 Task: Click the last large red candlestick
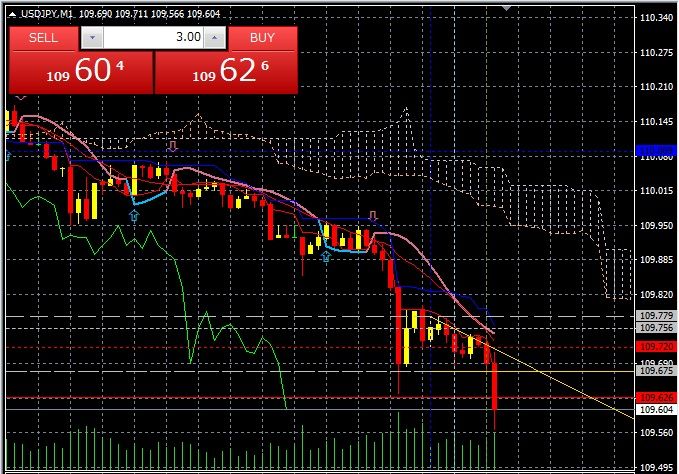pyautogui.click(x=495, y=386)
